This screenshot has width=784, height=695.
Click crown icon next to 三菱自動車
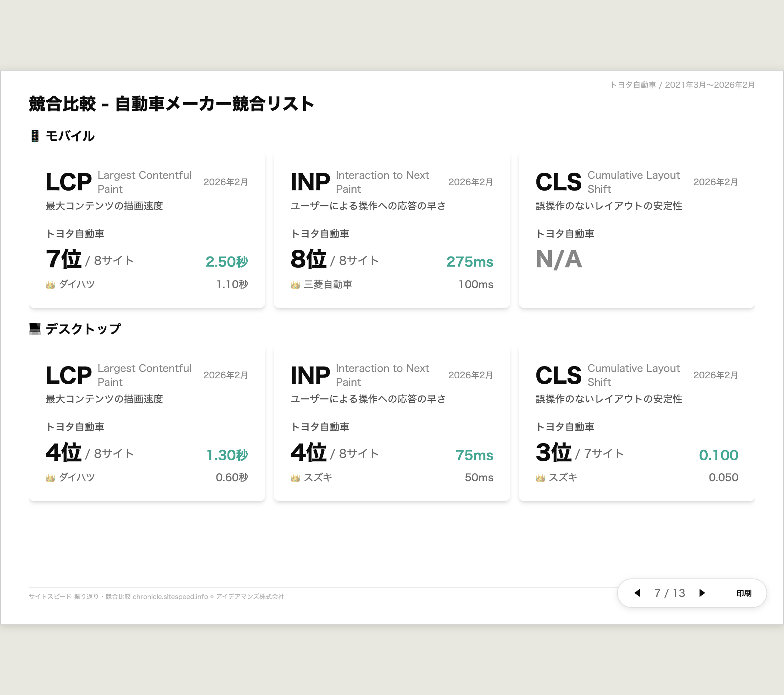pos(295,285)
